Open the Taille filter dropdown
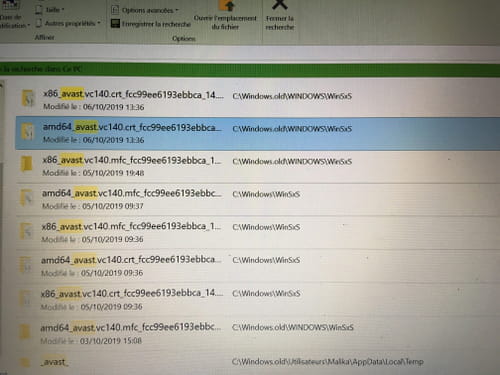 pos(50,10)
